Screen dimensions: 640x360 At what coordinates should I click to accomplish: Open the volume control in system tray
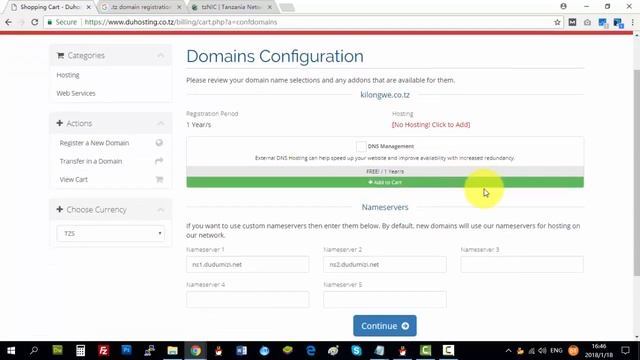(x=542, y=351)
